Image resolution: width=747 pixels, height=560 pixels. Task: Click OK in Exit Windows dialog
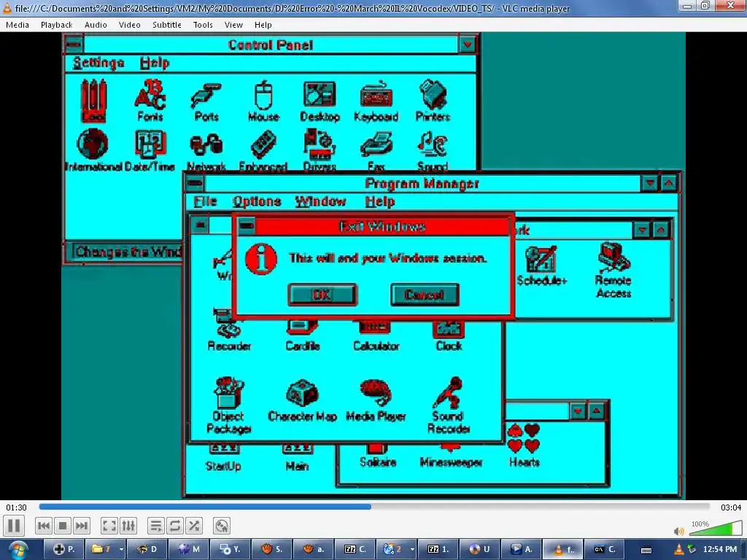(x=322, y=295)
